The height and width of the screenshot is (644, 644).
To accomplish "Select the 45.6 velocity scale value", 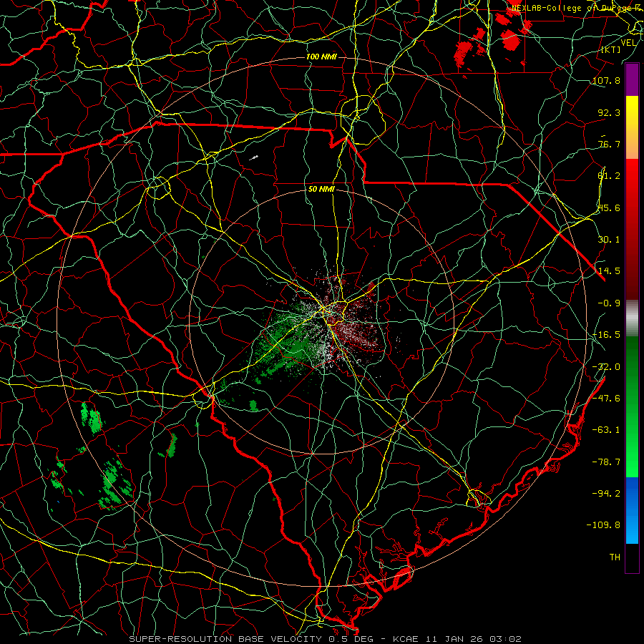I will pos(609,208).
